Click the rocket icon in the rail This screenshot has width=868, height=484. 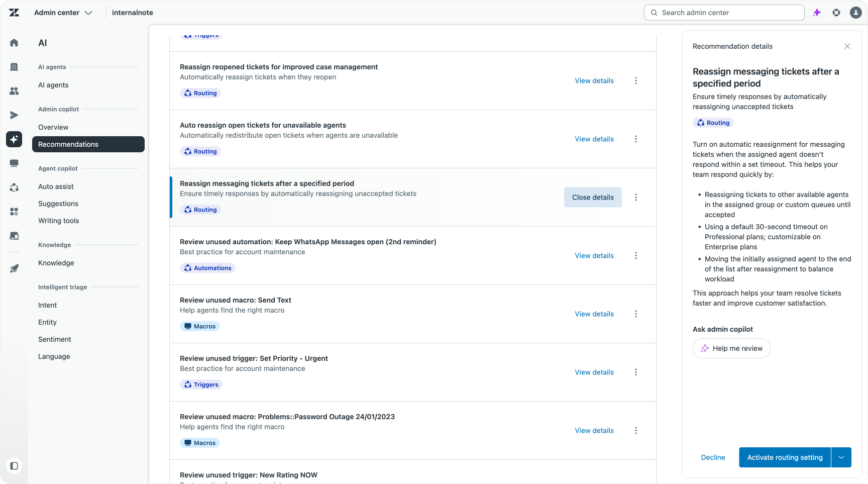click(14, 269)
